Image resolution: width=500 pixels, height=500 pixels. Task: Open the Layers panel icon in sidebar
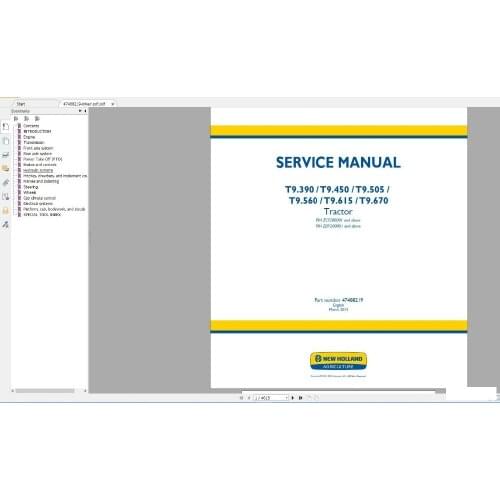pos(5,155)
